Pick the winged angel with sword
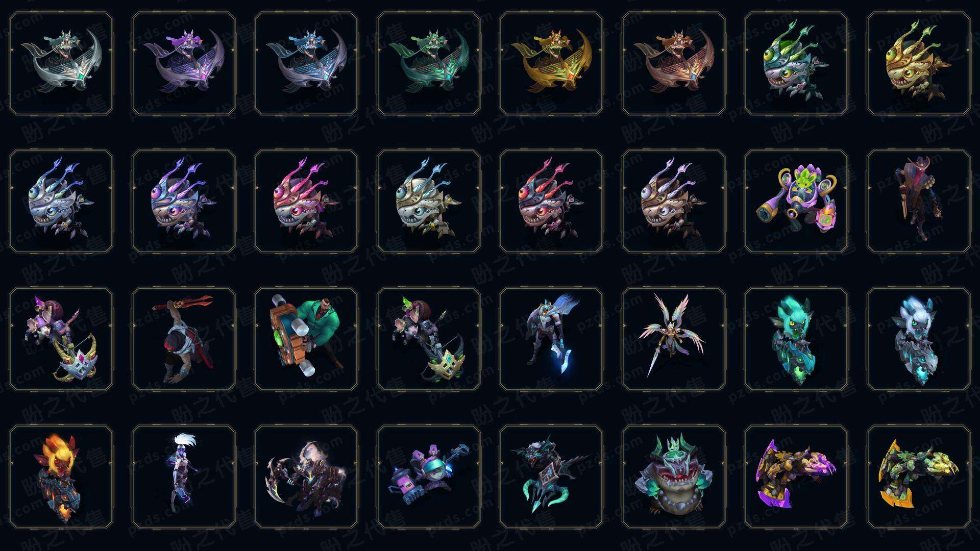 (674, 339)
